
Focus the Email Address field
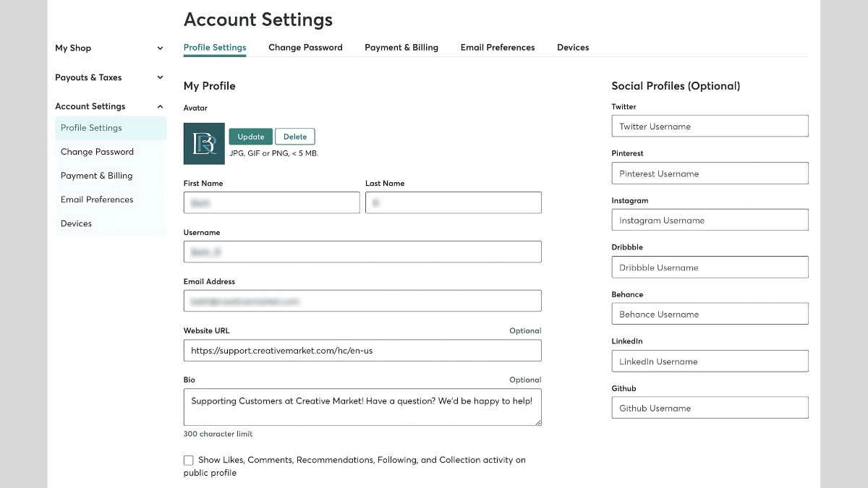pyautogui.click(x=362, y=301)
